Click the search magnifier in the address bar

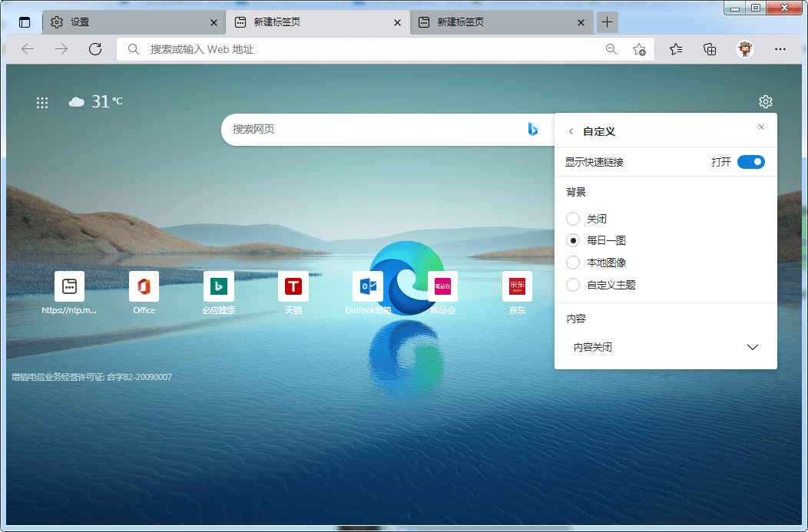(x=134, y=49)
